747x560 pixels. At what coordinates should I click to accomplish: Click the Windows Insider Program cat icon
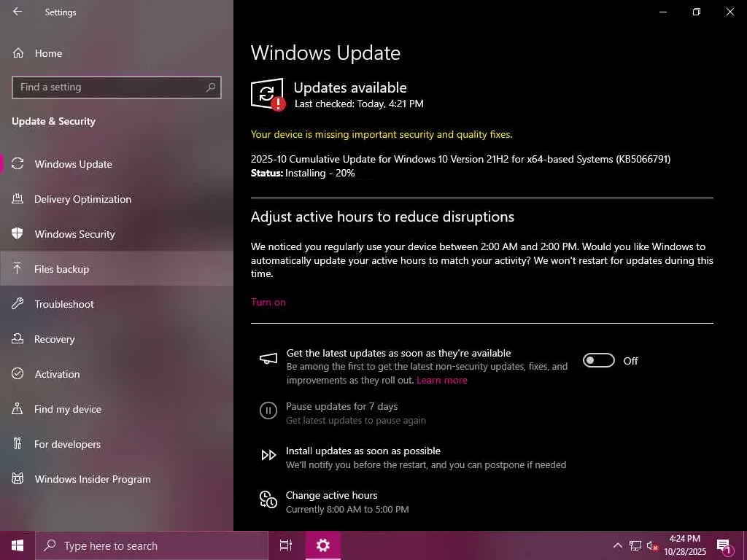tap(18, 478)
